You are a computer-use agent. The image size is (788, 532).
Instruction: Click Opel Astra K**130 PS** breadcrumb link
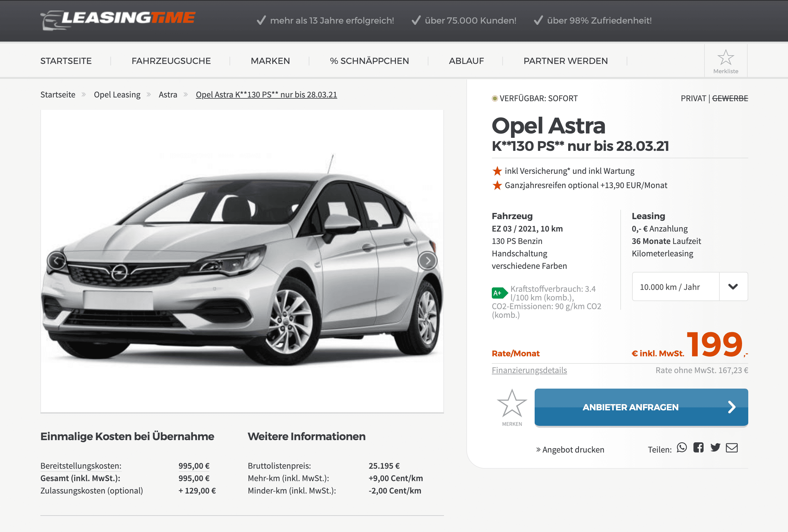coord(266,95)
